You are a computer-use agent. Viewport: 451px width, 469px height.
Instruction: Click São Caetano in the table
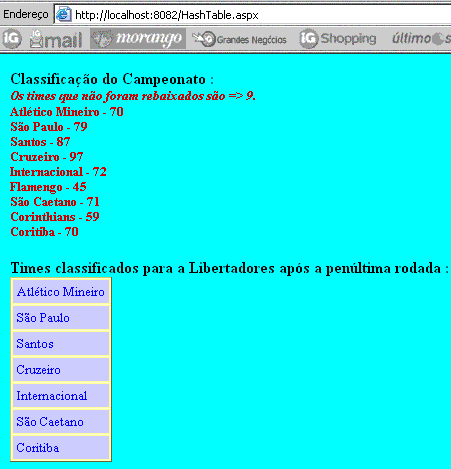click(x=61, y=422)
